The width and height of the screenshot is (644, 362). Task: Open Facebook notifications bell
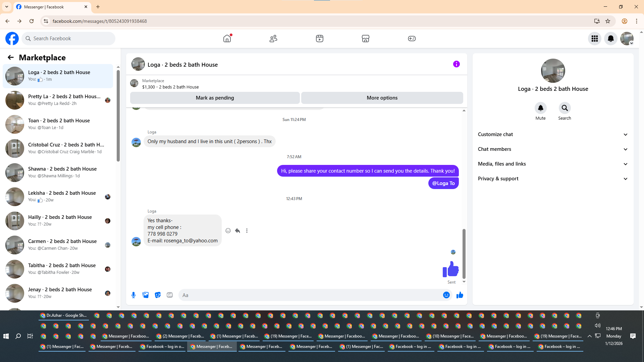click(x=610, y=39)
